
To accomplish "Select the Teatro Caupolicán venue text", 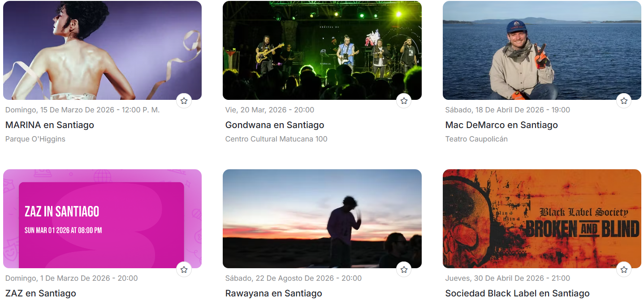I will tap(476, 139).
